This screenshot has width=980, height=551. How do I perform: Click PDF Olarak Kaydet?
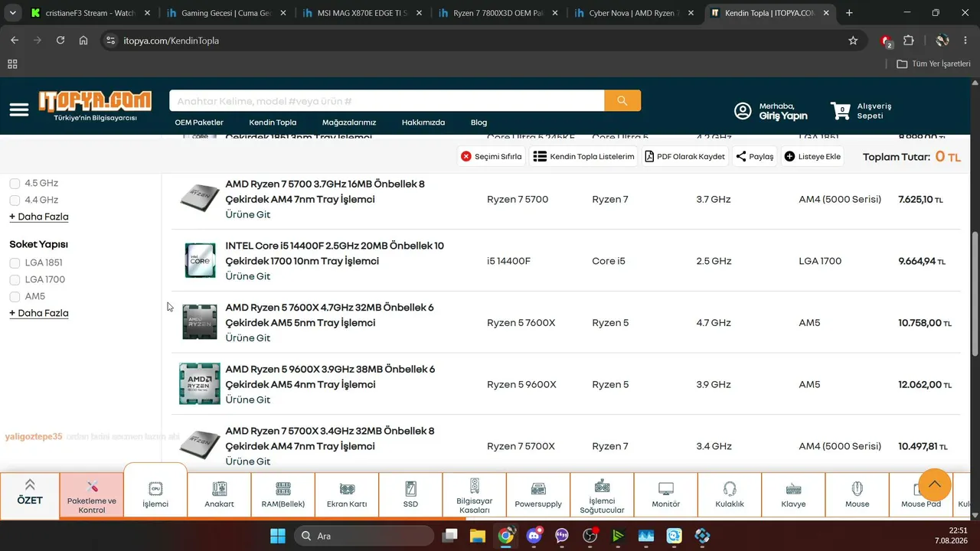pyautogui.click(x=684, y=156)
